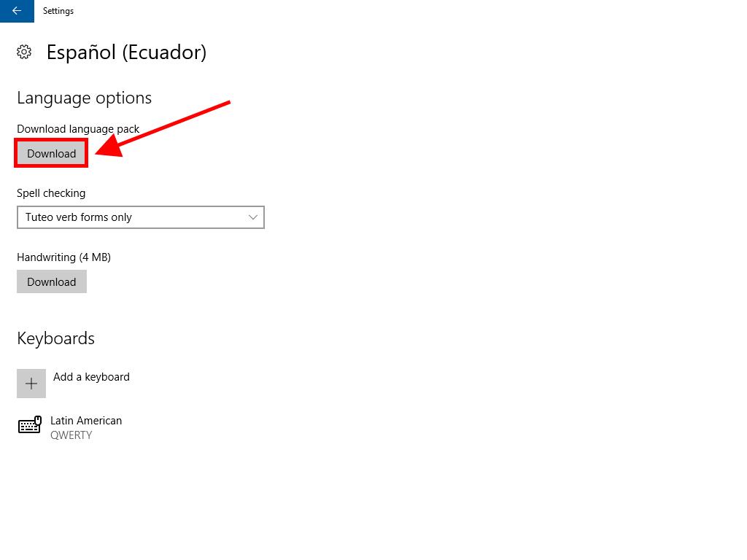Click the "Keyboards" section heading
This screenshot has height=560, width=747.
(x=55, y=338)
